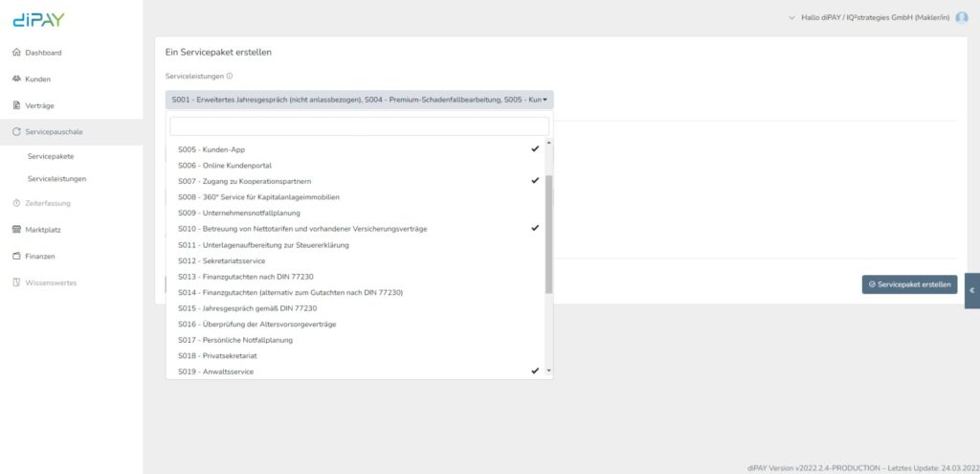Click the Servicepaket erstellen button
Image resolution: width=980 pixels, height=474 pixels.
pyautogui.click(x=909, y=284)
